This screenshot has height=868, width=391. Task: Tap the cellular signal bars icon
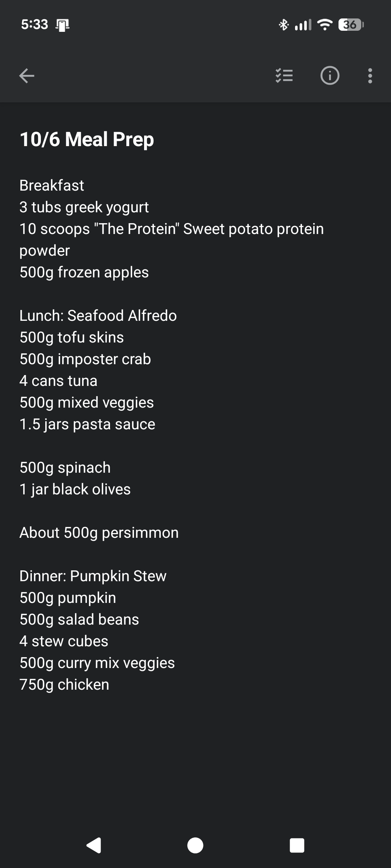[303, 25]
